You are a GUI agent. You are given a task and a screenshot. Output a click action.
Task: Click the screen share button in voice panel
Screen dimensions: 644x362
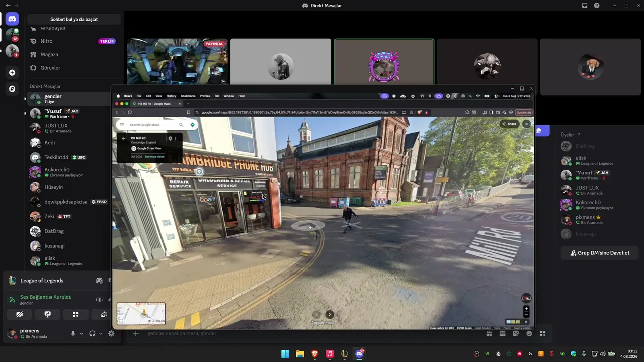tap(47, 314)
